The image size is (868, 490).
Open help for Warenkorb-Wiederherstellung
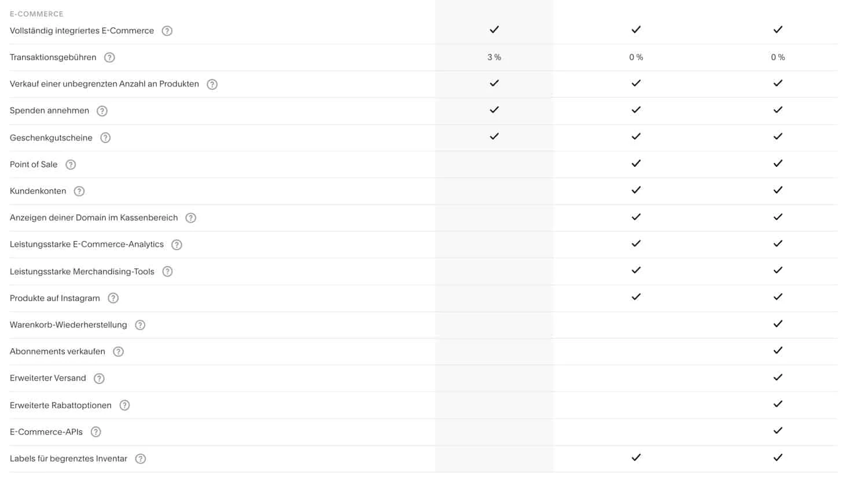pyautogui.click(x=139, y=325)
